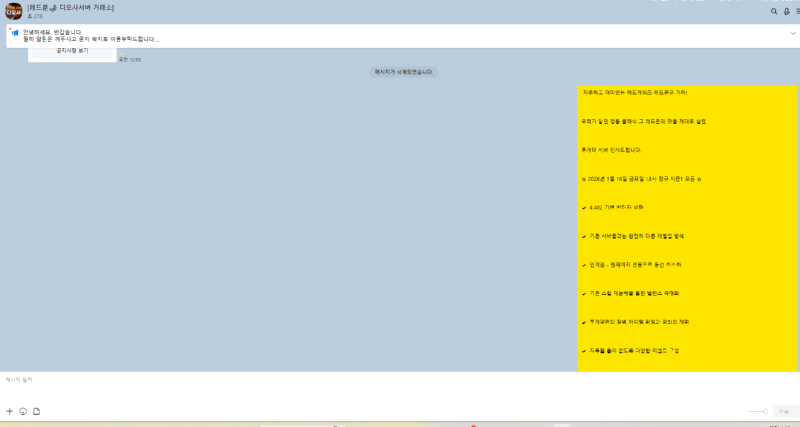Screen dimensions: 800x427
Task: Open the emoticon picker
Action: point(23,411)
